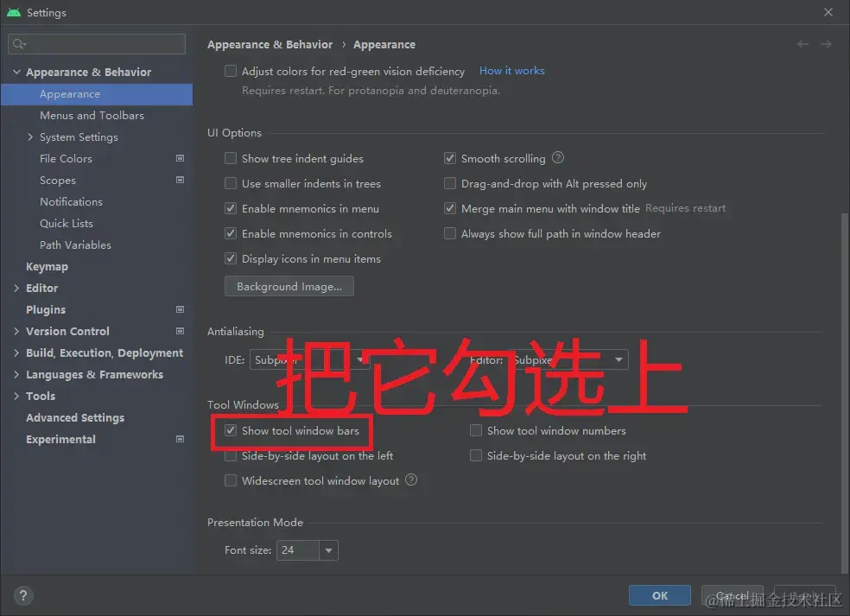This screenshot has width=850, height=616.
Task: Click the back navigation arrow top right
Action: (802, 44)
